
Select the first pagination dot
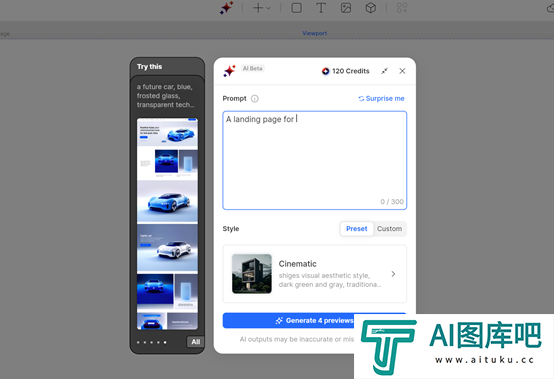tap(138, 342)
